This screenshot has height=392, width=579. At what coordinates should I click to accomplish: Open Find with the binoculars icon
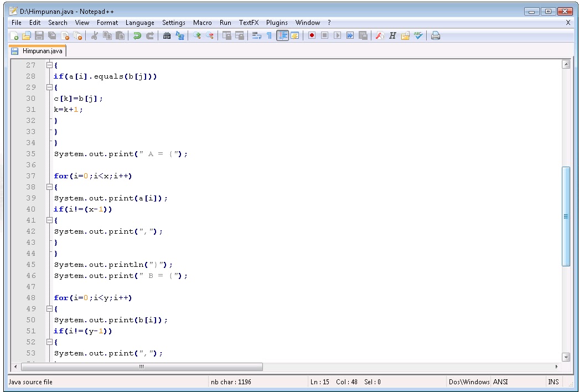(x=167, y=35)
